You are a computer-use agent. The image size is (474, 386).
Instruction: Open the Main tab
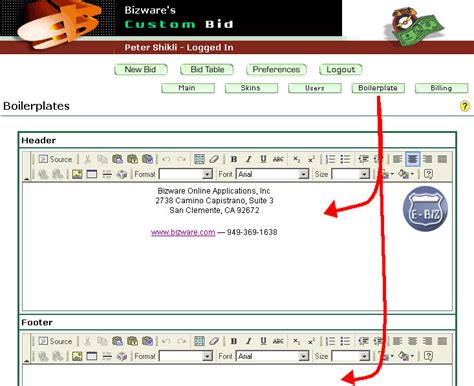point(188,88)
